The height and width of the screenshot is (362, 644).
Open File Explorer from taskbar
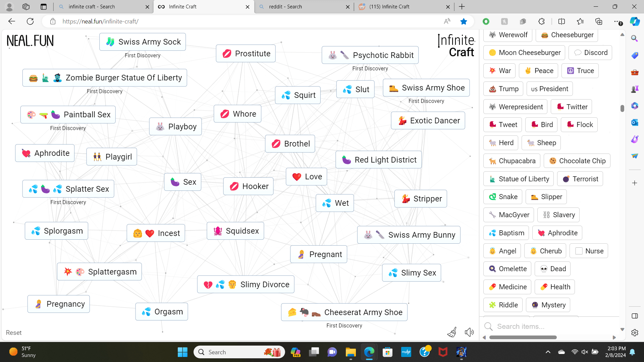click(351, 352)
